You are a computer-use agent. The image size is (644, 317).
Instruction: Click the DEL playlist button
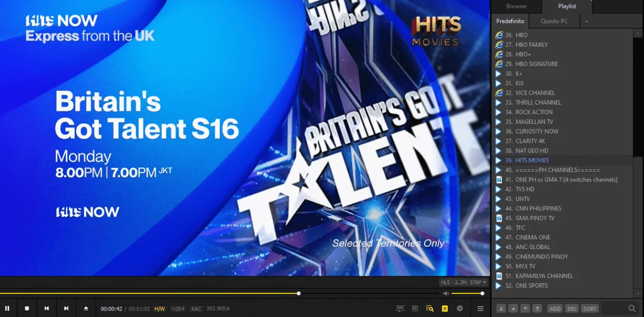[x=572, y=308]
